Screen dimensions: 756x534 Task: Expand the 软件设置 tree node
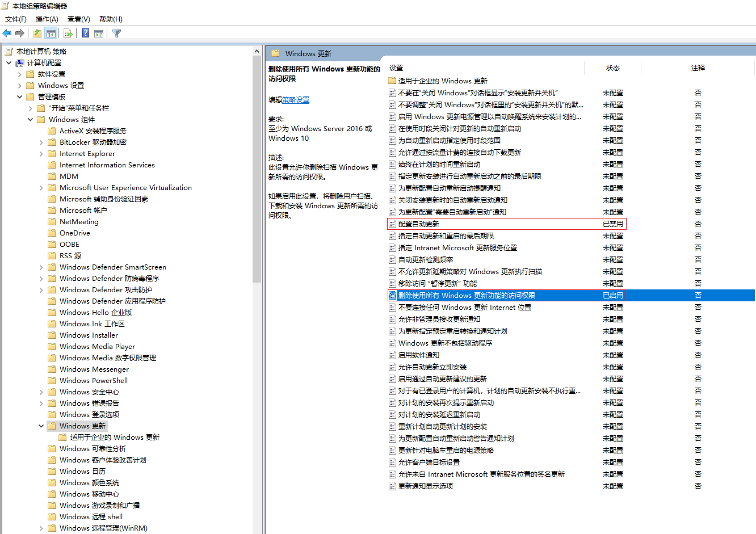click(x=19, y=74)
